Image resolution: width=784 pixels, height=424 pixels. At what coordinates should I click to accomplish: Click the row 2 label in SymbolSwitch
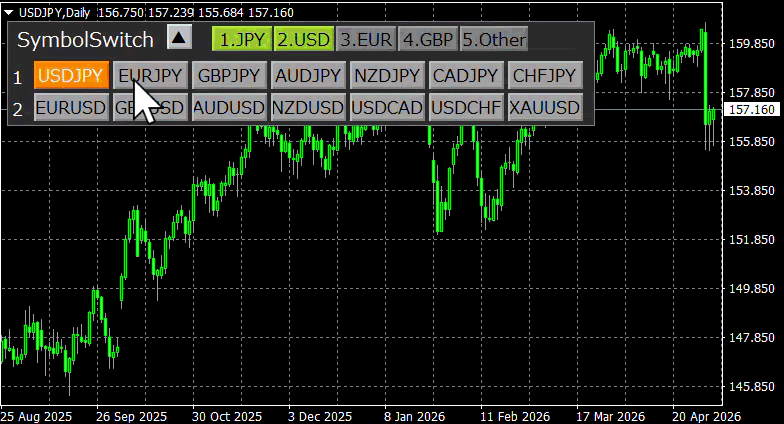[18, 109]
